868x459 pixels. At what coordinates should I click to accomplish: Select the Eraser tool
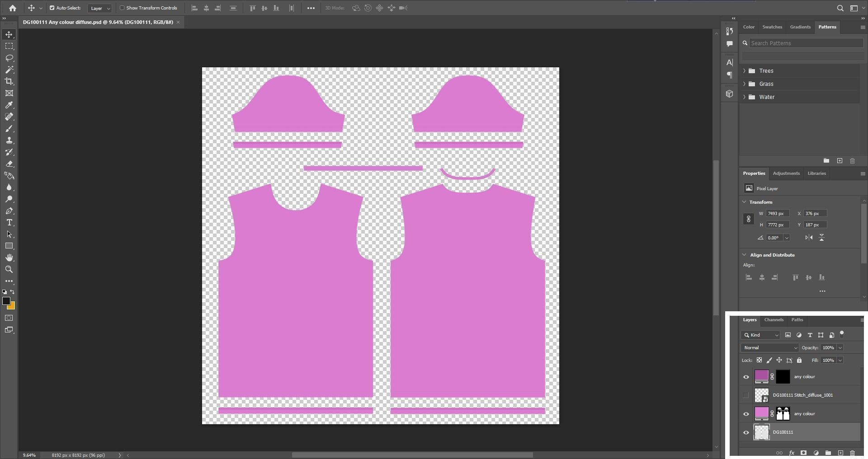[x=9, y=164]
